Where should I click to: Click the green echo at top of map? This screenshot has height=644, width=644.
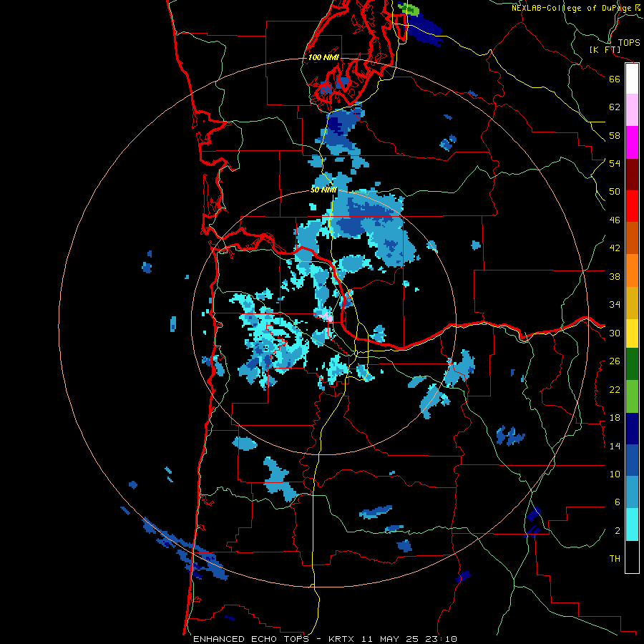[410, 9]
